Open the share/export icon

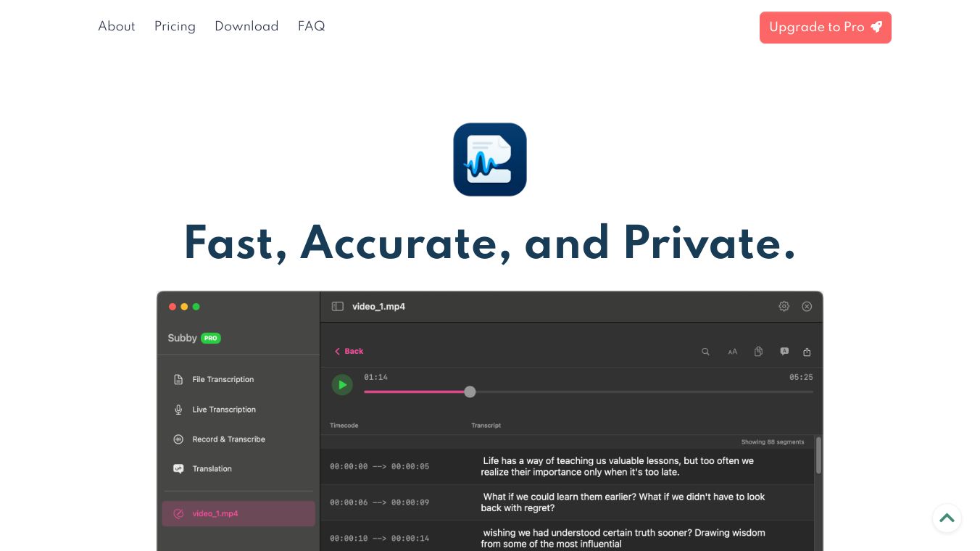coord(807,352)
